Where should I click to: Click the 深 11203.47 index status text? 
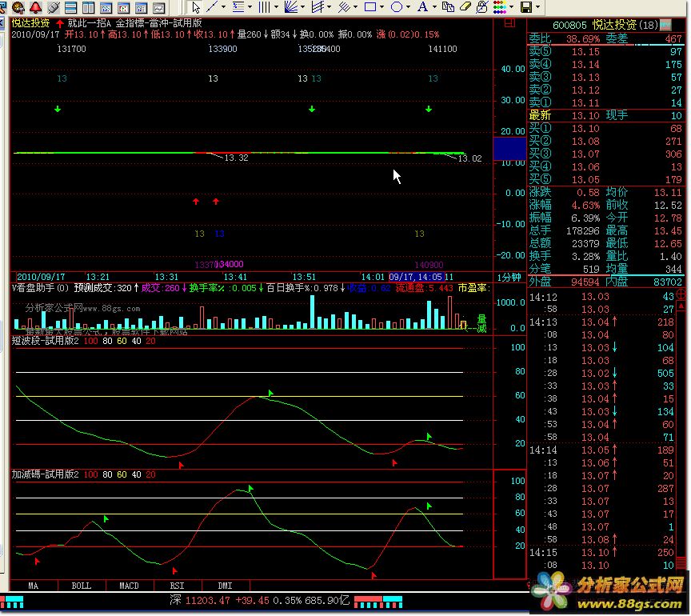(x=260, y=602)
